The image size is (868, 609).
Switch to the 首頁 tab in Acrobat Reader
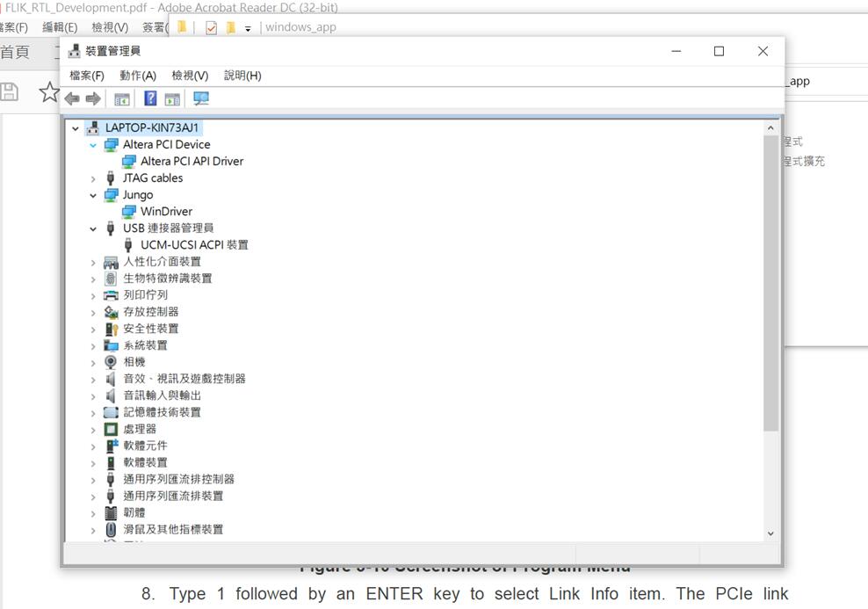point(14,52)
